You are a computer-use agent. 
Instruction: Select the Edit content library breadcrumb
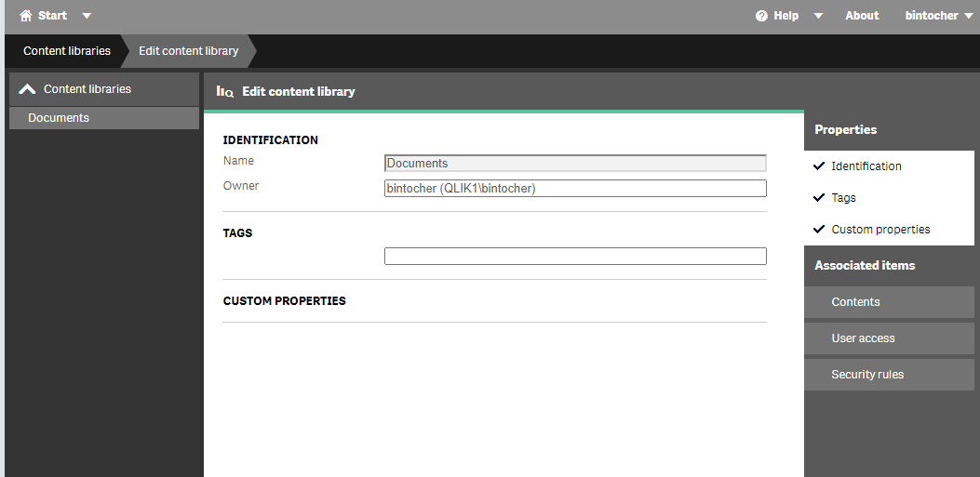(x=188, y=51)
